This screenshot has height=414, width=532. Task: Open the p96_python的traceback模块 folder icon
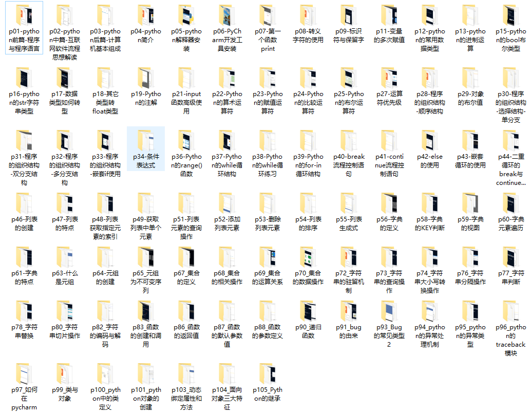pyautogui.click(x=510, y=311)
